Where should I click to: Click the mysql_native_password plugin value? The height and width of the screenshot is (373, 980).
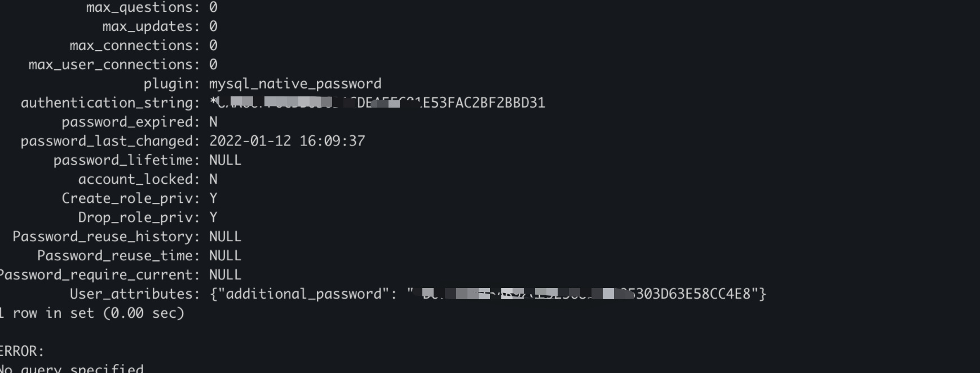[295, 84]
